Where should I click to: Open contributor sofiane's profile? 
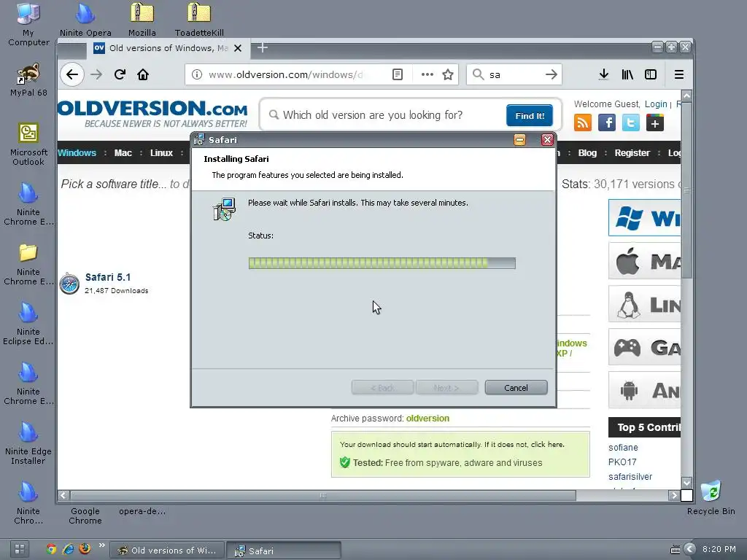(623, 447)
